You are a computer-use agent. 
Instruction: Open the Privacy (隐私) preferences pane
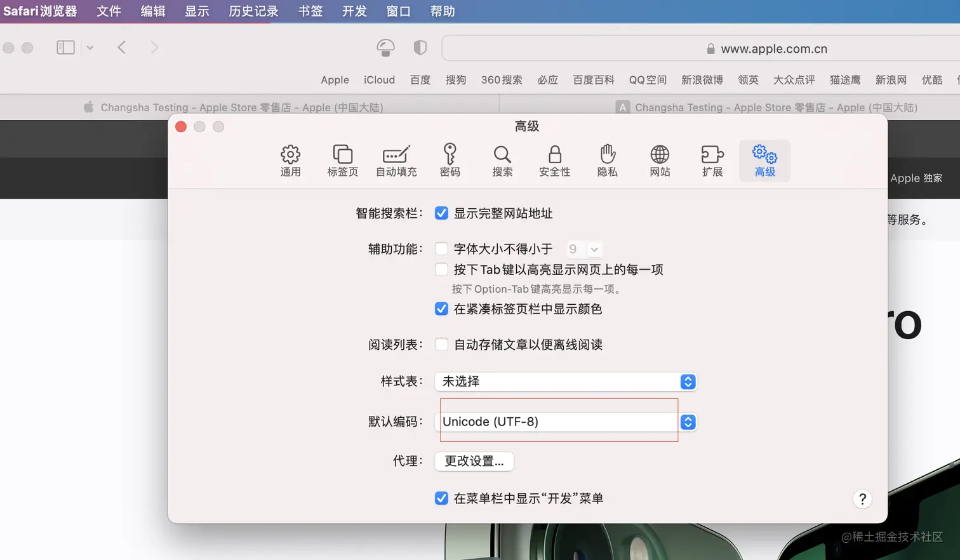pos(608,161)
